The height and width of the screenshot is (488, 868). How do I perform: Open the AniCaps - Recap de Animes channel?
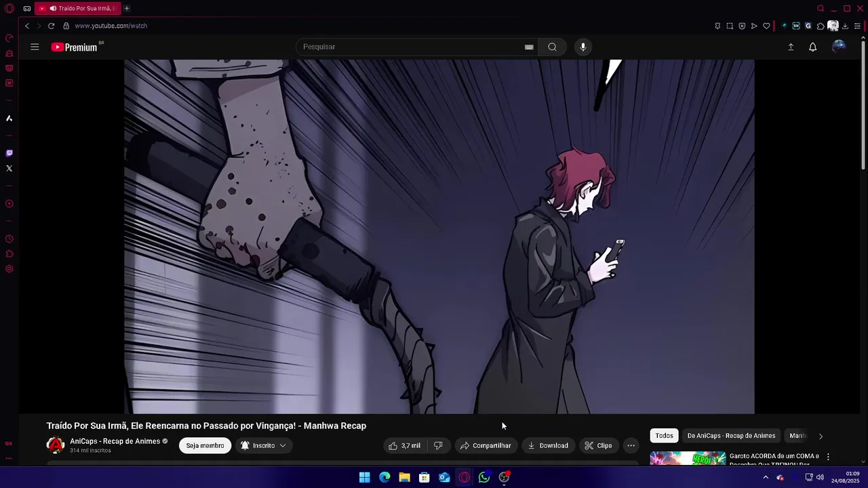115,441
